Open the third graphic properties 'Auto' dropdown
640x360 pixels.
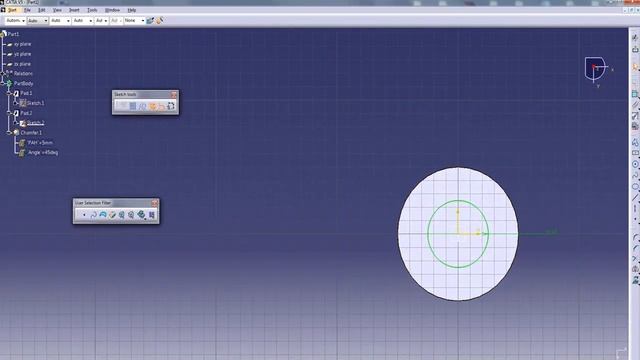60,20
